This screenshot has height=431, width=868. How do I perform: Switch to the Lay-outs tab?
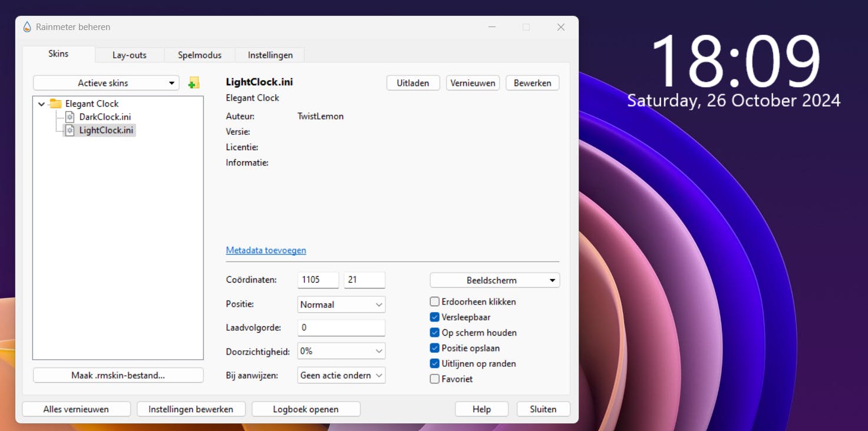[x=130, y=55]
